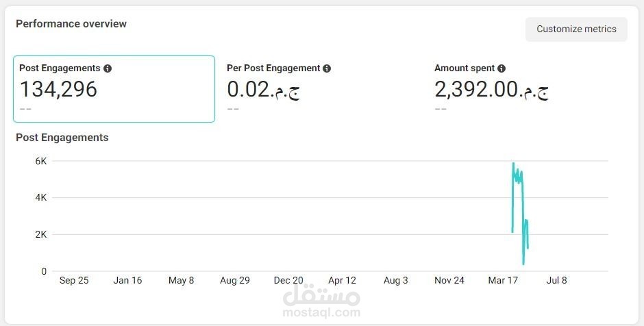The image size is (644, 326).
Task: Click the Mar 17 date label
Action: tap(503, 280)
